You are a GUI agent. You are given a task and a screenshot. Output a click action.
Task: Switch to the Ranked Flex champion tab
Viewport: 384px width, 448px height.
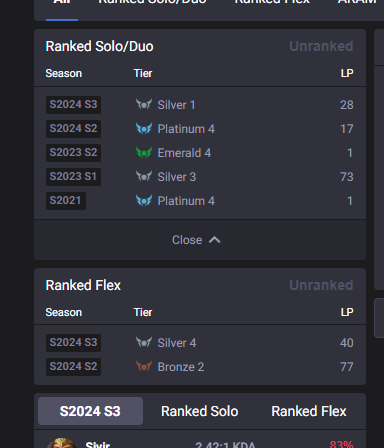click(309, 411)
